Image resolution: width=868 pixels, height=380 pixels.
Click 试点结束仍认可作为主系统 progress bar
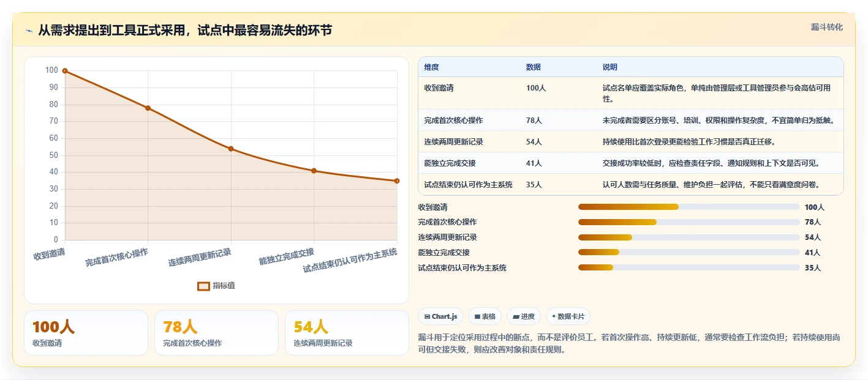pos(689,267)
